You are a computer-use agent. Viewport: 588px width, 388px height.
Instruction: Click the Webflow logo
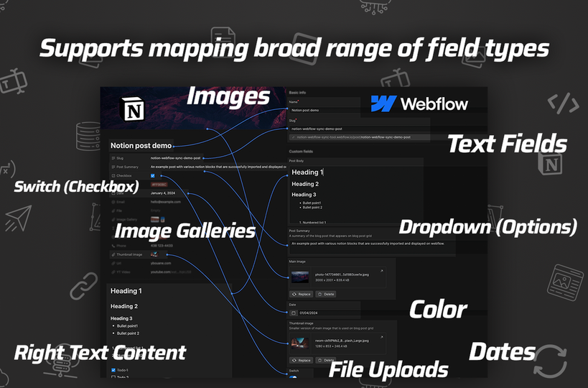coord(419,103)
